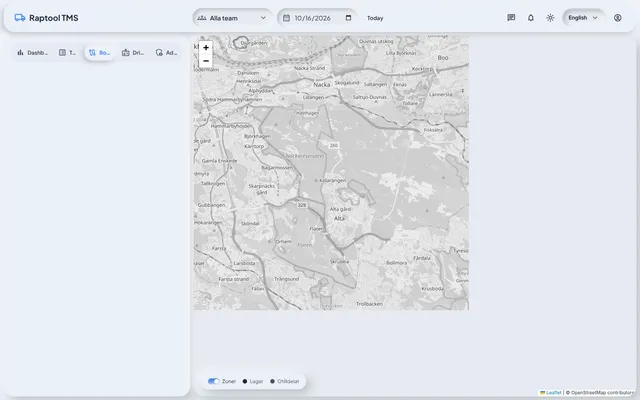The image size is (640, 400).
Task: Open the notifications bell
Action: pos(531,18)
